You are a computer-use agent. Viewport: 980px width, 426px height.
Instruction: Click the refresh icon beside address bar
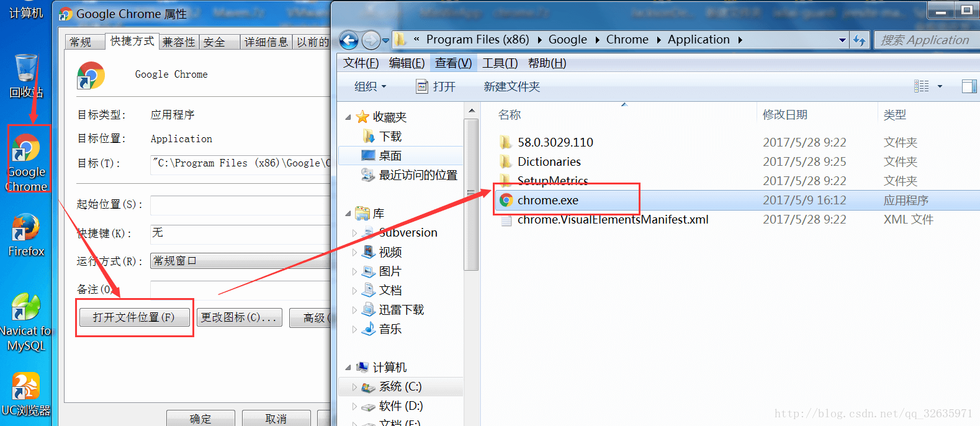[860, 40]
